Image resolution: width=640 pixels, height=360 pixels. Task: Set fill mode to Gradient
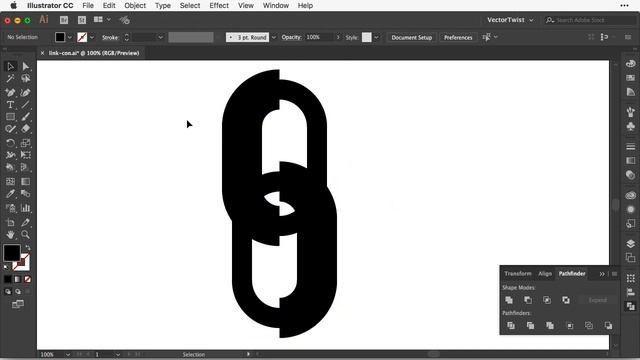tap(18, 279)
